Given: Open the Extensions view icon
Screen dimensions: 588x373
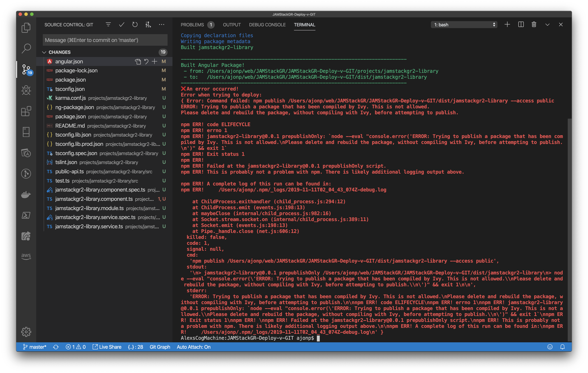Looking at the screenshot, I should [x=26, y=111].
